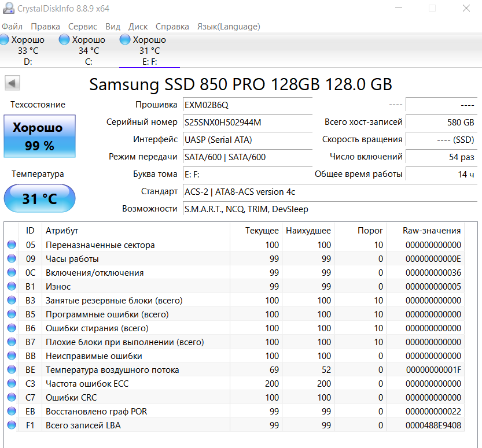Select the D: drive status orb
482x448 pixels.
(x=4, y=40)
